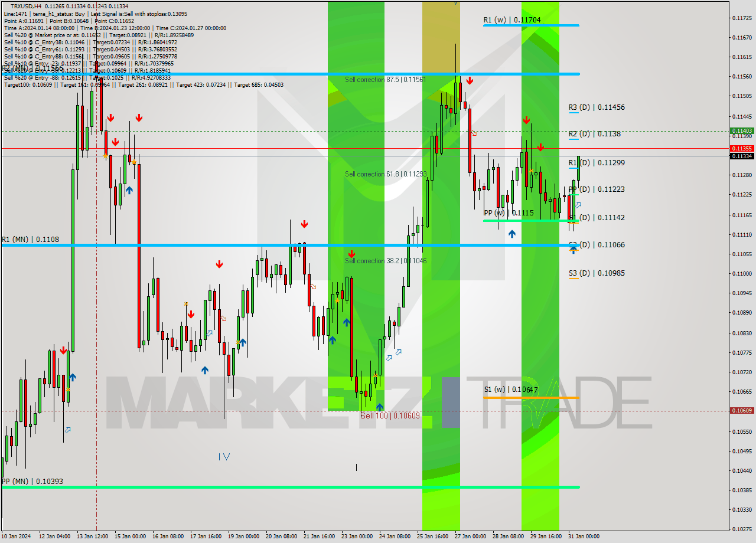Image resolution: width=756 pixels, height=543 pixels.
Task: Click the 'PP (MN) | 0.10393' monthly pivot label
Action: coord(32,482)
